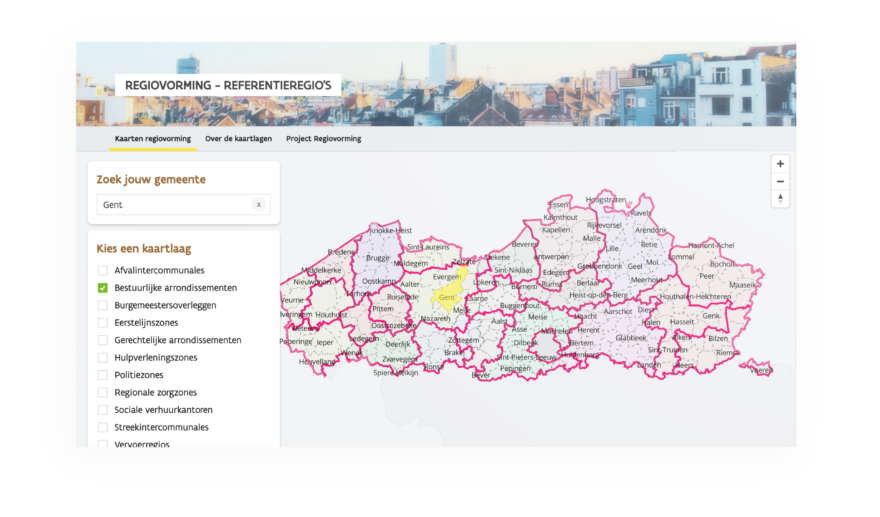Click Genk label on the map
Image resolution: width=880 pixels, height=517 pixels.
tap(711, 316)
